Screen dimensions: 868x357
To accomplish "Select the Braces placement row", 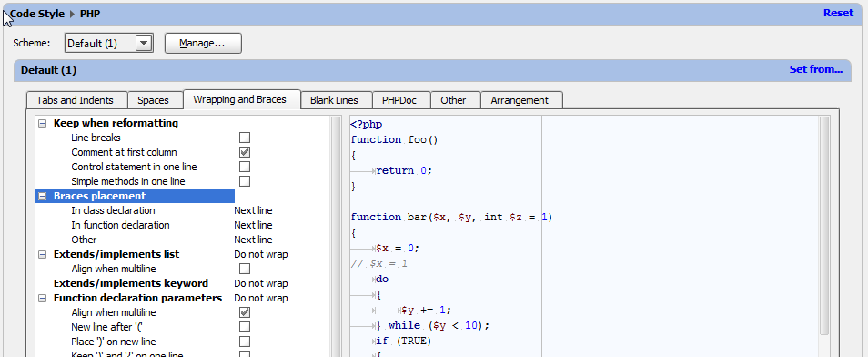I will pyautogui.click(x=135, y=196).
